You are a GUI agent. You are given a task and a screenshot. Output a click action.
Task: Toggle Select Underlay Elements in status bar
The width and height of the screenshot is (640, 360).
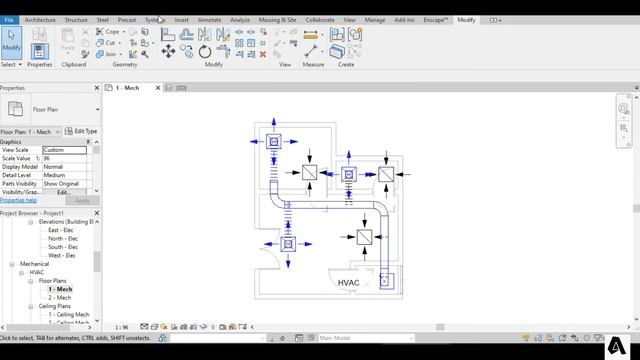(x=538, y=338)
